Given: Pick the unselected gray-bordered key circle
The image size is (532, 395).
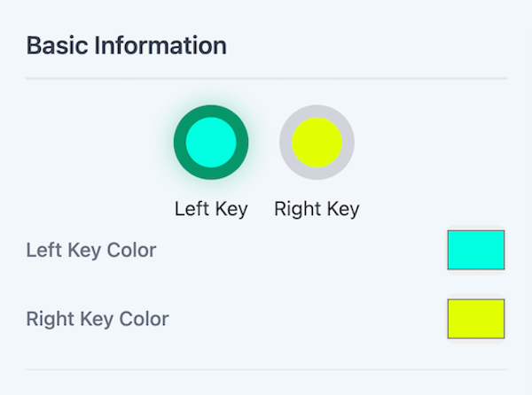Looking at the screenshot, I should (x=317, y=142).
